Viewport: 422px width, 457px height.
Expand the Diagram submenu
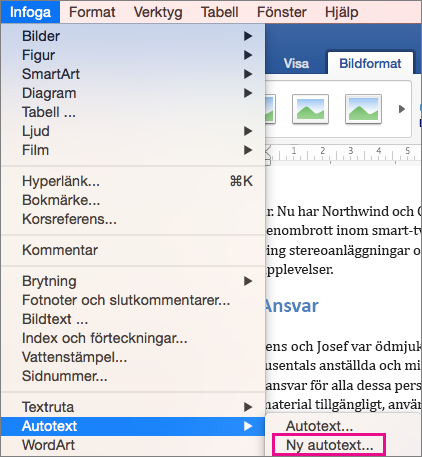pyautogui.click(x=133, y=93)
